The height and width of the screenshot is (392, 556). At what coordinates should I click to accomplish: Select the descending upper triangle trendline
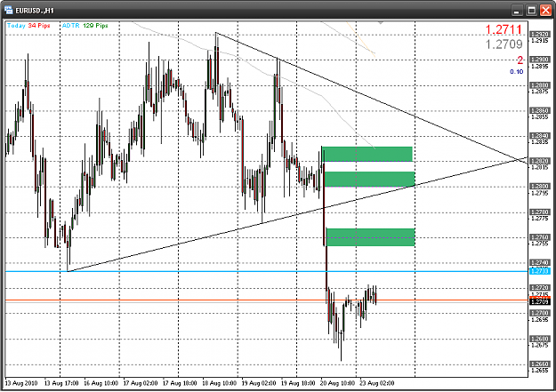(371, 98)
